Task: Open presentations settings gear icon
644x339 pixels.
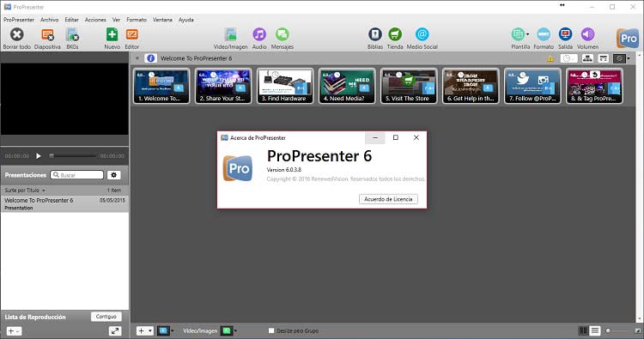Action: (113, 175)
